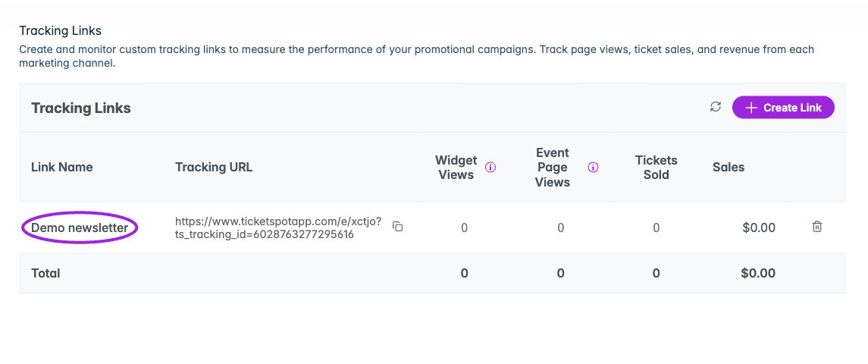Click Demo newsletter Event Page Views count
The height and width of the screenshot is (364, 868).
coord(561,227)
